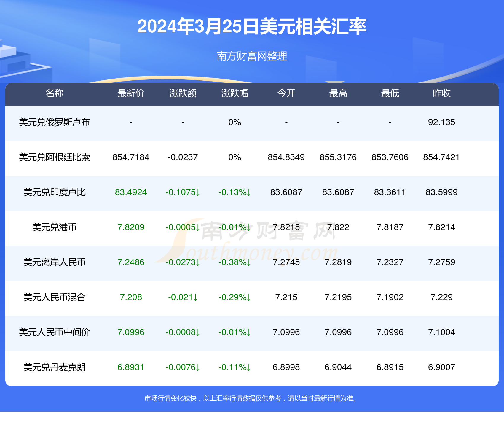Click change amount -0.0273↓
This screenshot has width=504, height=436.
(x=183, y=262)
